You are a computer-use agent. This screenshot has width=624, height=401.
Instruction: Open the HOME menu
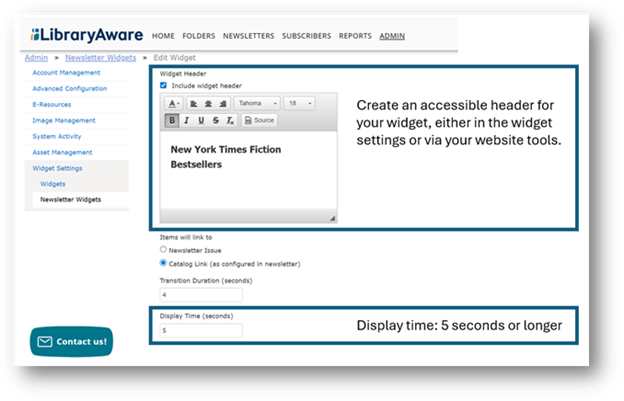pos(163,36)
